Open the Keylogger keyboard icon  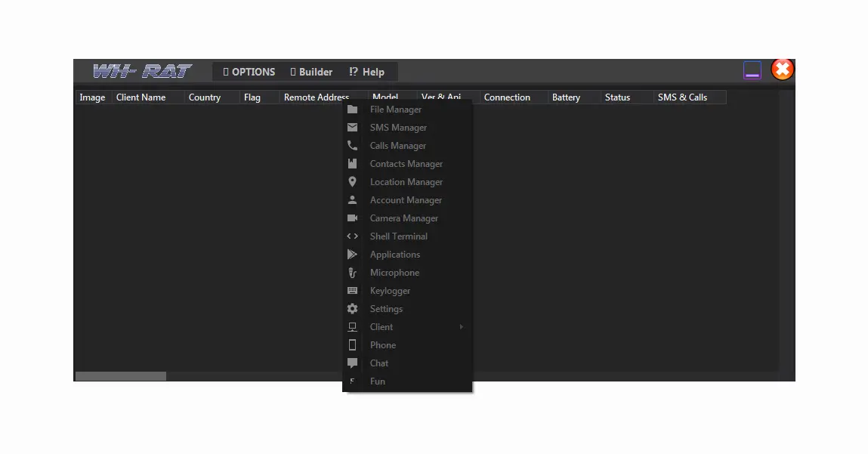352,290
